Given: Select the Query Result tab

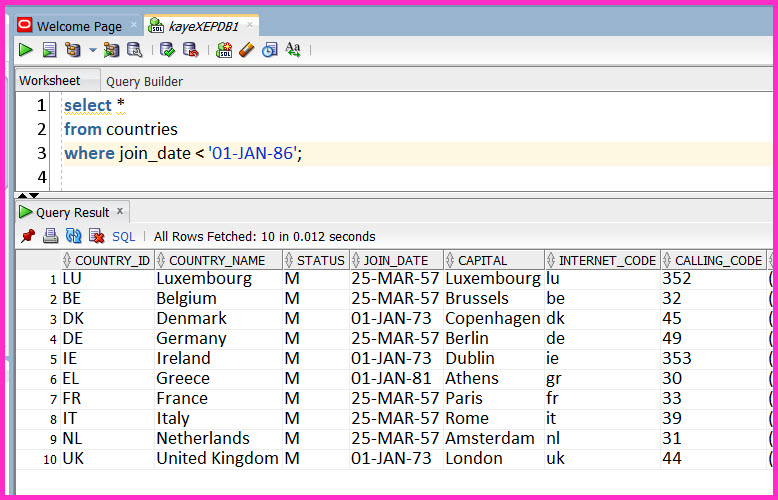Looking at the screenshot, I should (72, 212).
